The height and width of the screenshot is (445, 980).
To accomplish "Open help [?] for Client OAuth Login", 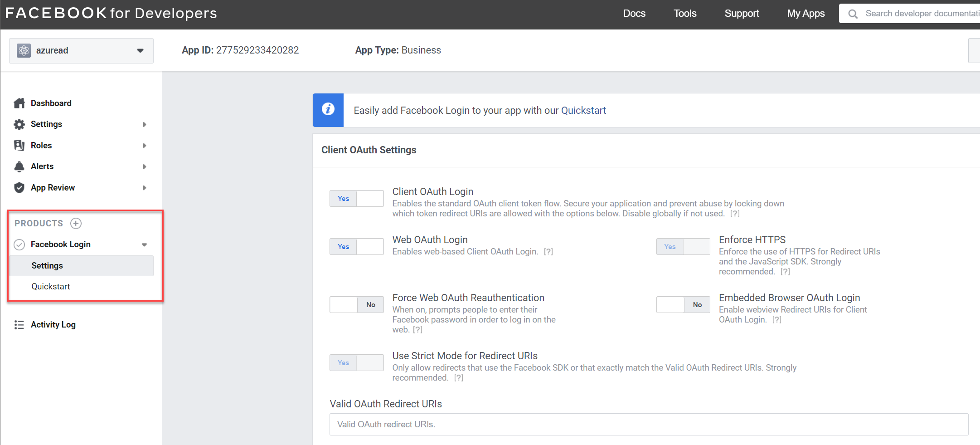I will pyautogui.click(x=735, y=214).
